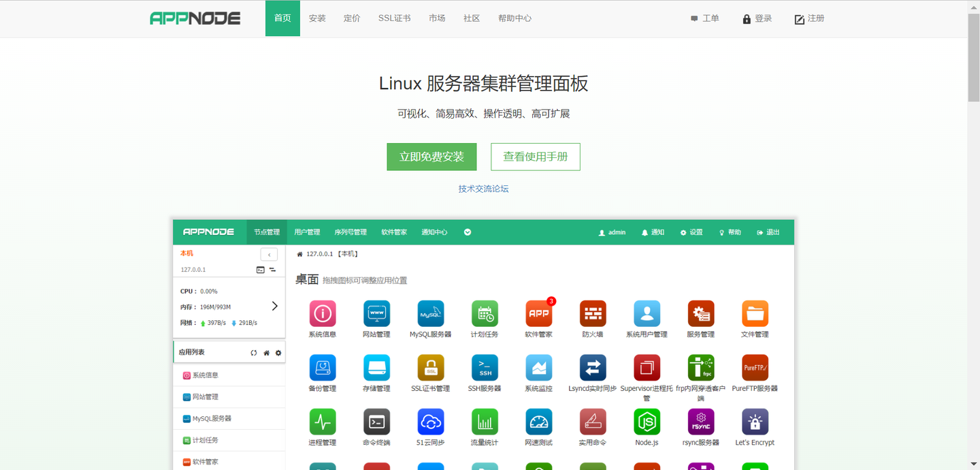This screenshot has height=470, width=980.
Task: Open the 51云同步 cloud icon
Action: point(431,422)
